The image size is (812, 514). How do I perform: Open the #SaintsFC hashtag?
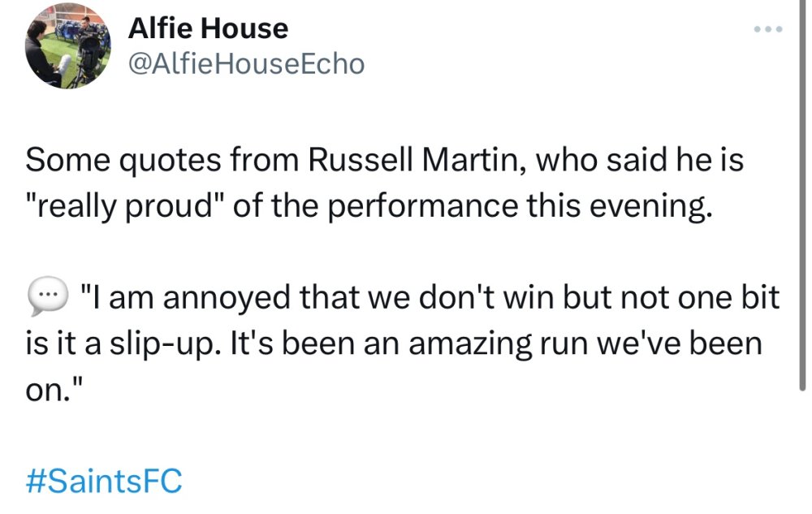pyautogui.click(x=105, y=482)
